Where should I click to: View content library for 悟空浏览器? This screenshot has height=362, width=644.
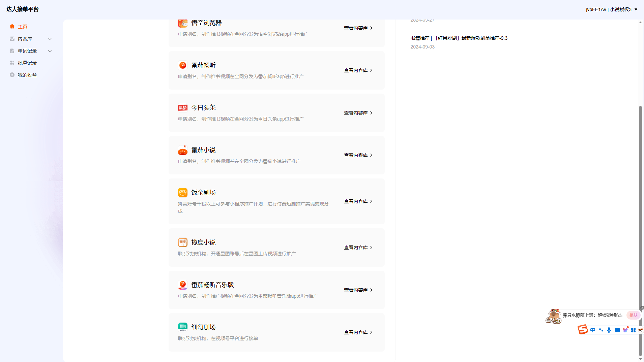(358, 28)
